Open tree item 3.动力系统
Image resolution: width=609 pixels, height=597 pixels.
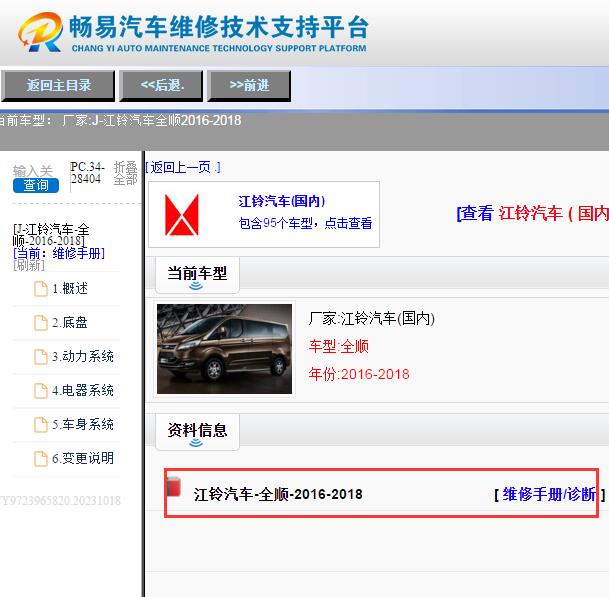(x=83, y=356)
